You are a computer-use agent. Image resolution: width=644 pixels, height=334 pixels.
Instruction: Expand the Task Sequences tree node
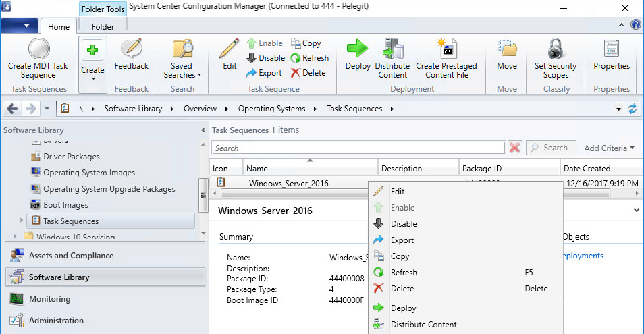pyautogui.click(x=22, y=221)
